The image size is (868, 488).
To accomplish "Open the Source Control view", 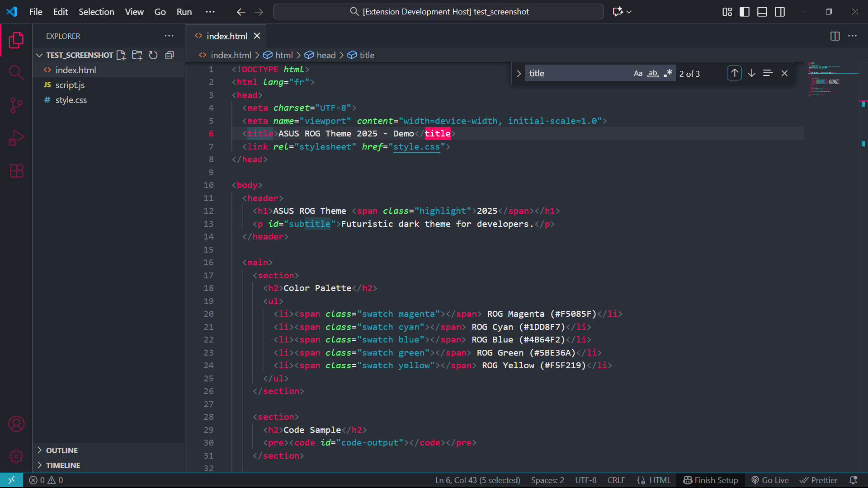I will point(16,105).
